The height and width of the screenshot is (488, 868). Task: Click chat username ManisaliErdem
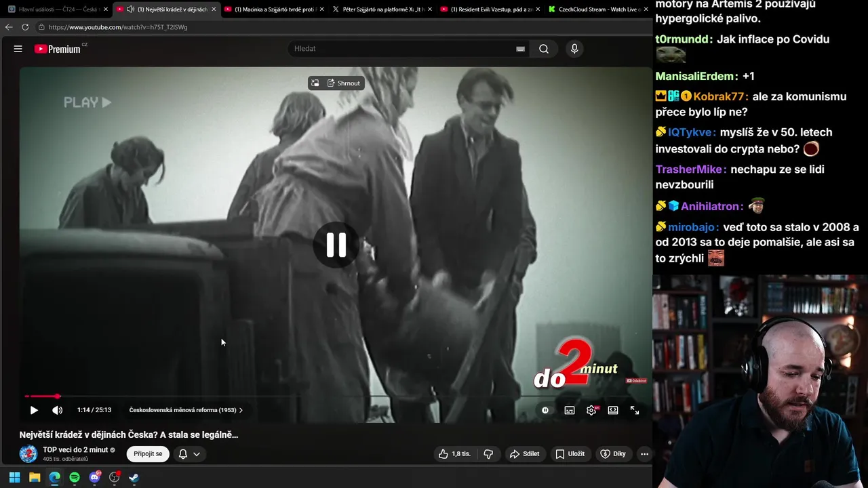pyautogui.click(x=694, y=77)
